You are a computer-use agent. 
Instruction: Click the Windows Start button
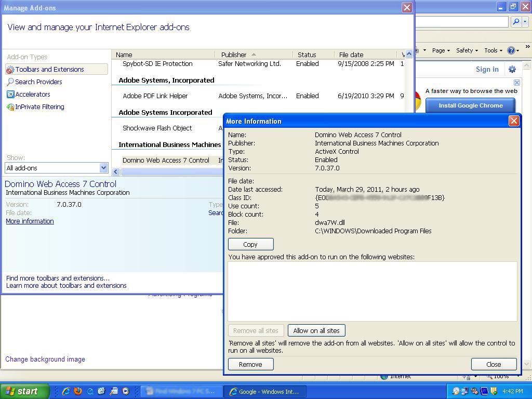pyautogui.click(x=25, y=391)
